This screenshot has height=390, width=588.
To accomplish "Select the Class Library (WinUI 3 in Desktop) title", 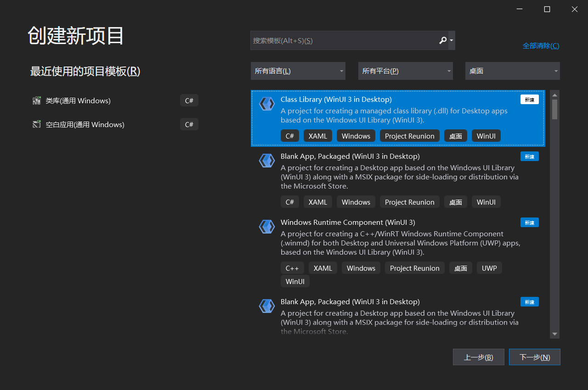I will 336,99.
